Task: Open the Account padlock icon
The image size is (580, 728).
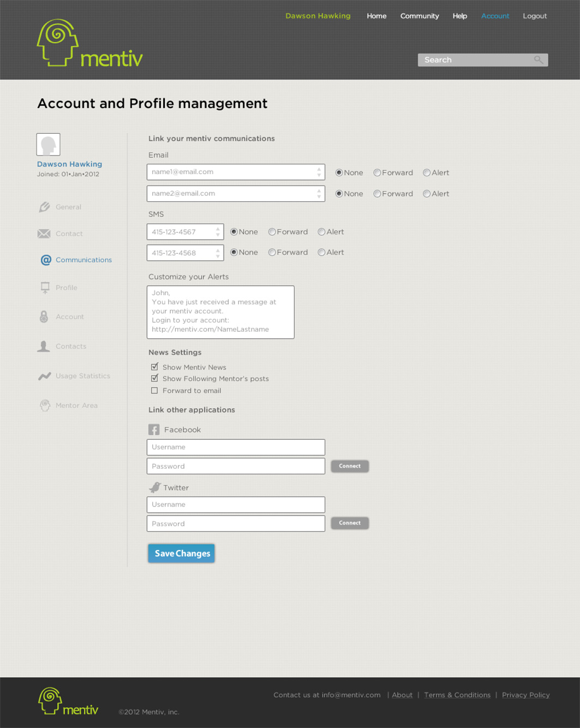Action: 44,317
